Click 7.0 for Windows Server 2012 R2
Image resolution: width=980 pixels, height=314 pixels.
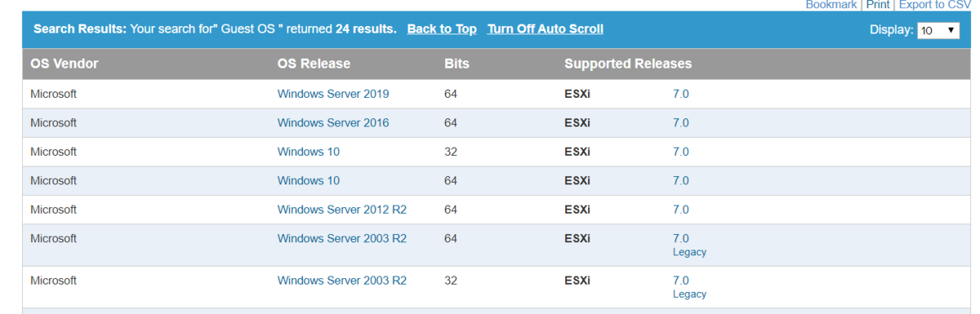(681, 210)
